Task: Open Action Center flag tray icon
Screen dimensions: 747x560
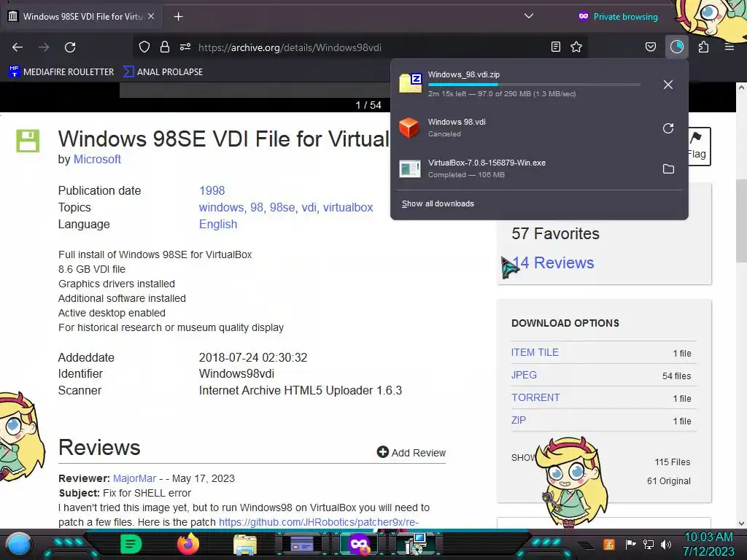Action: click(630, 544)
